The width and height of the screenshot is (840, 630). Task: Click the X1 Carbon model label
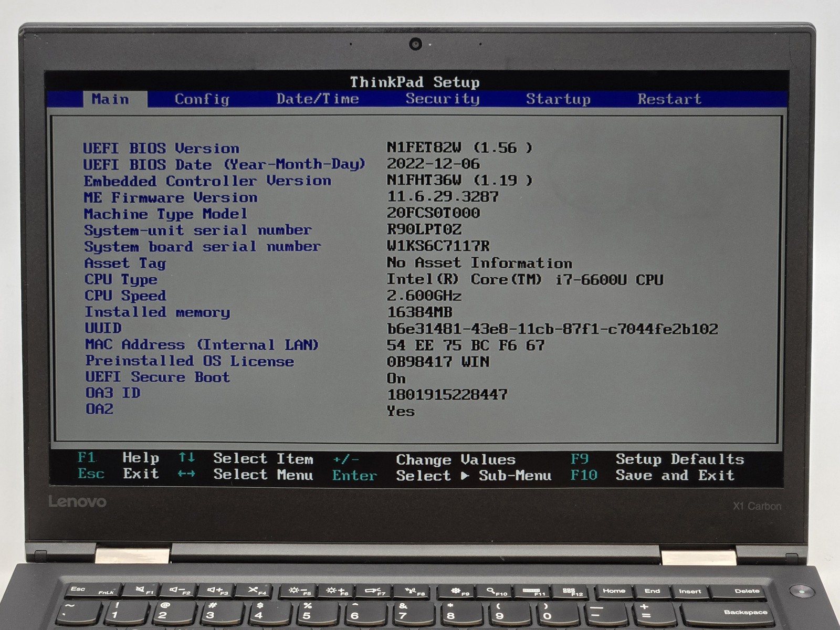(757, 506)
